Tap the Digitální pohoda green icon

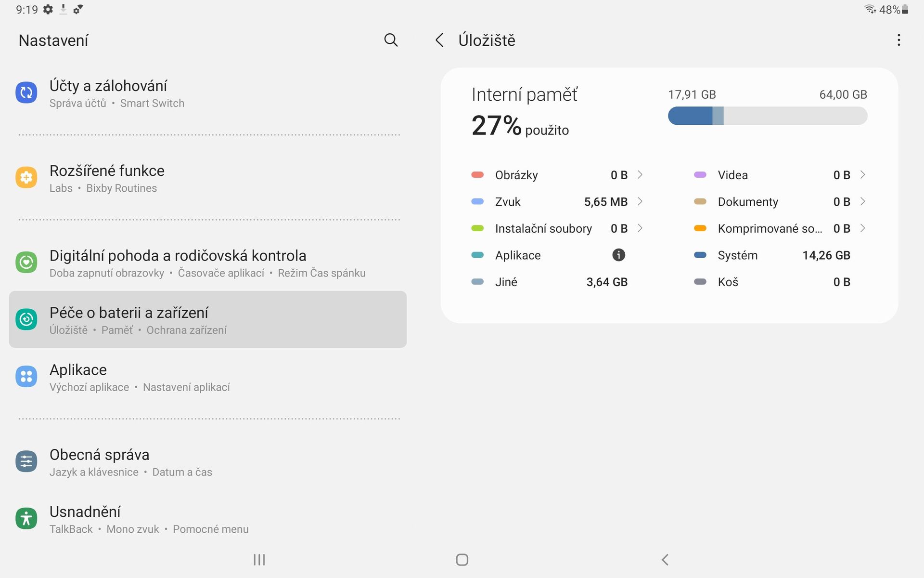[26, 263]
